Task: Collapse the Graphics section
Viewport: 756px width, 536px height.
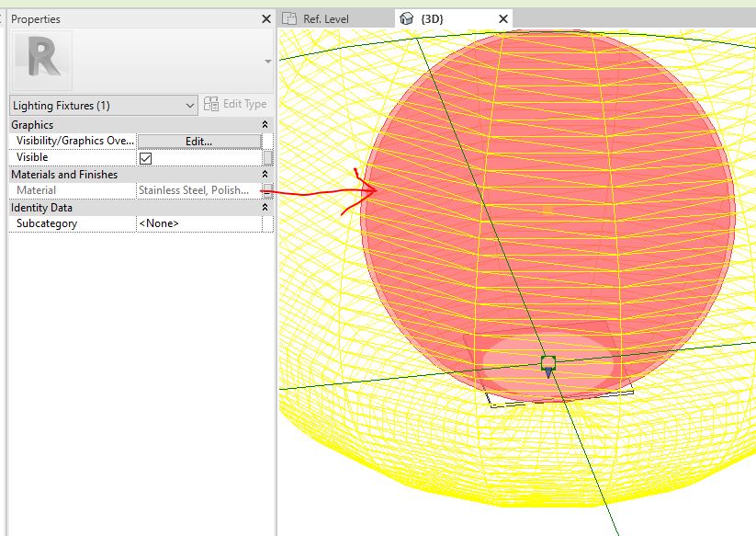Action: [265, 124]
